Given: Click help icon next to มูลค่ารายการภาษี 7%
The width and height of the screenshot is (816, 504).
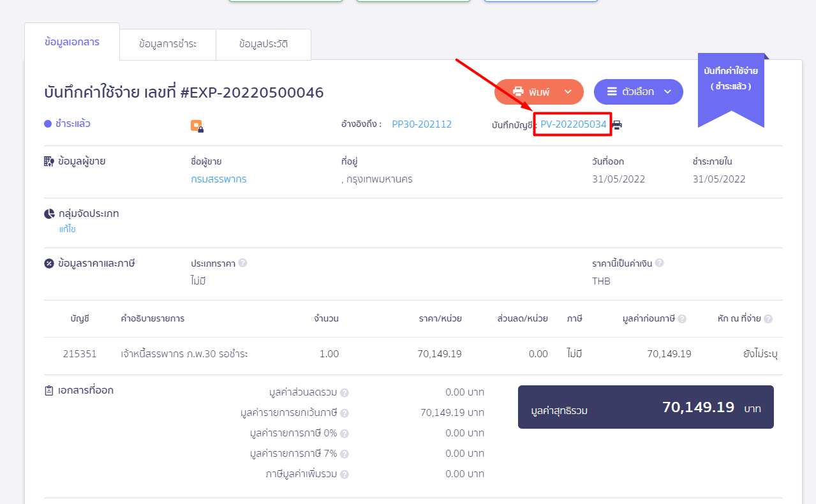Looking at the screenshot, I should 345,454.
